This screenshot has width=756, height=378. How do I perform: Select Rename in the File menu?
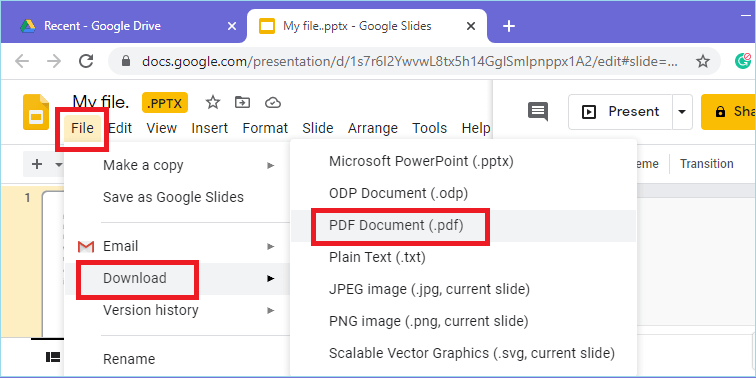(177, 359)
